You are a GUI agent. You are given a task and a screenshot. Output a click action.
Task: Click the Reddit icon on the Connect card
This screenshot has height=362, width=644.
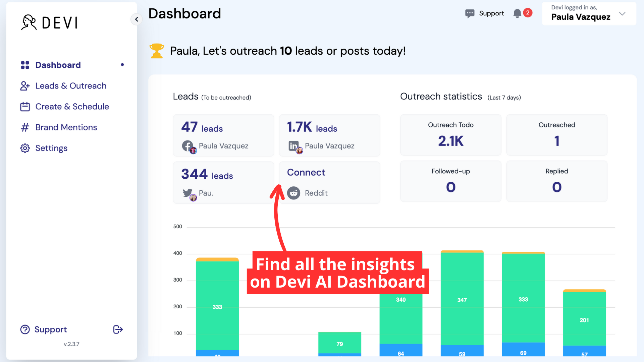tap(294, 193)
